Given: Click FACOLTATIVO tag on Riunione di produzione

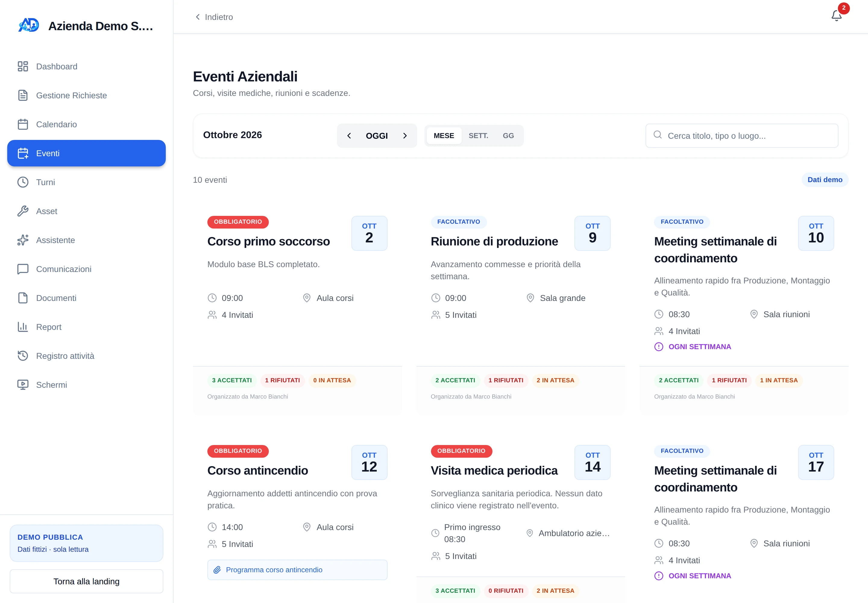Looking at the screenshot, I should click(x=458, y=222).
